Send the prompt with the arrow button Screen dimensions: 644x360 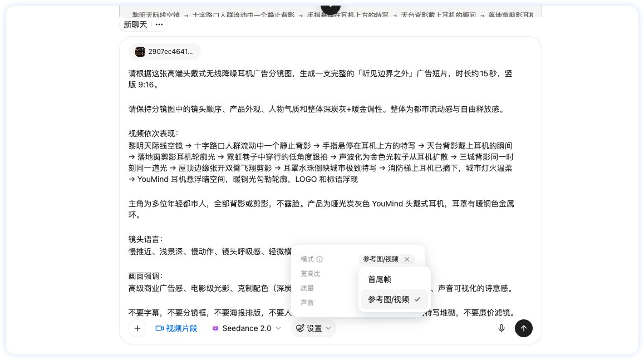(523, 328)
